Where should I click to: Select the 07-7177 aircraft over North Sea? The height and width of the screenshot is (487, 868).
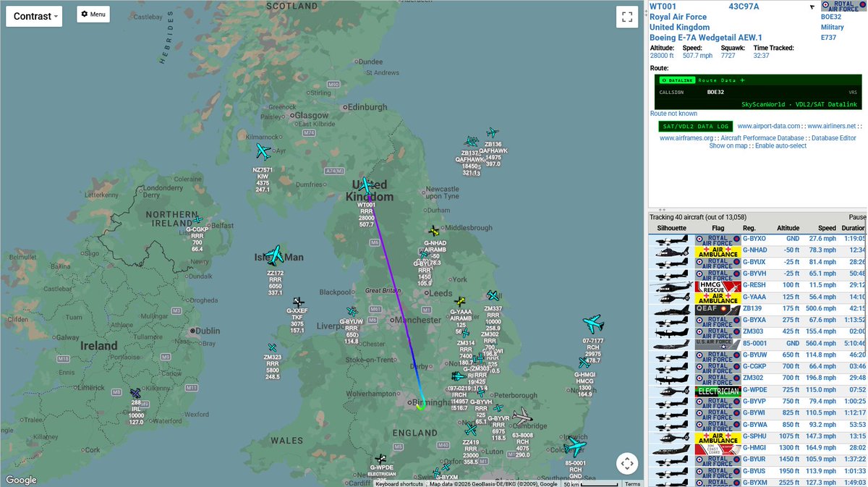click(592, 323)
